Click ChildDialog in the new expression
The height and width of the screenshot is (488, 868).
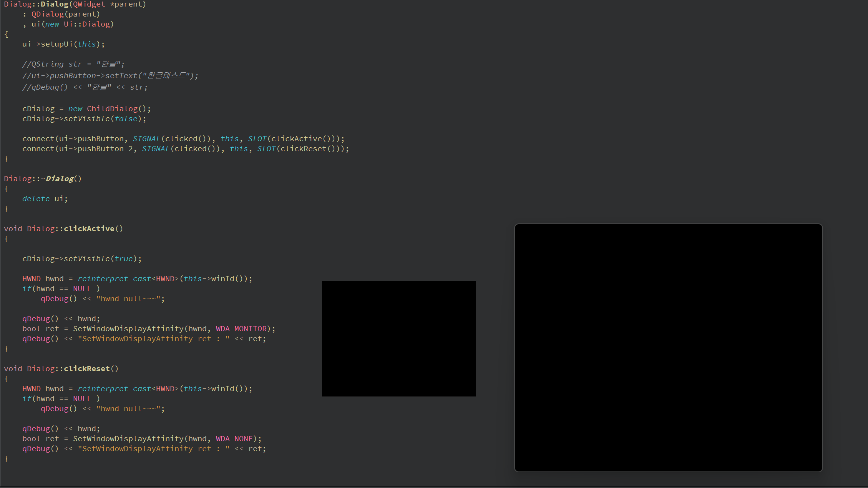pyautogui.click(x=112, y=109)
